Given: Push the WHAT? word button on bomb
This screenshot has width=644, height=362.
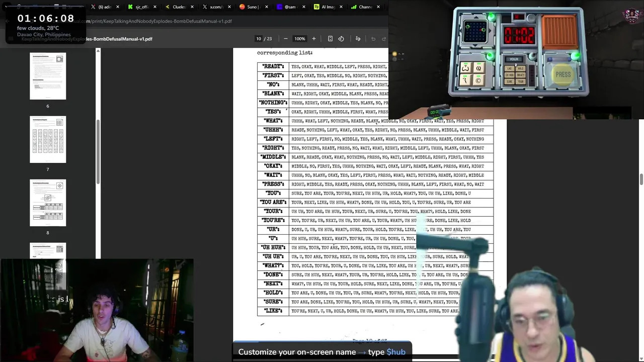Looking at the screenshot, I should (521, 75).
